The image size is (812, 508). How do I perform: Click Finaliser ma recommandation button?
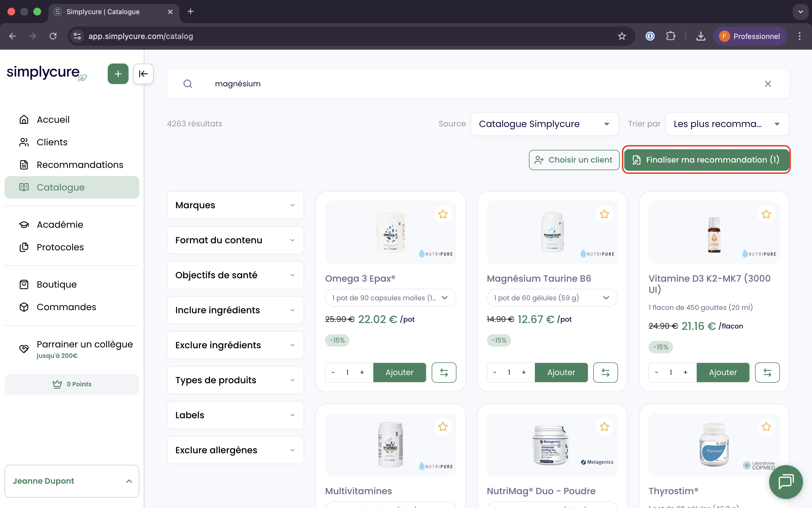[706, 160]
